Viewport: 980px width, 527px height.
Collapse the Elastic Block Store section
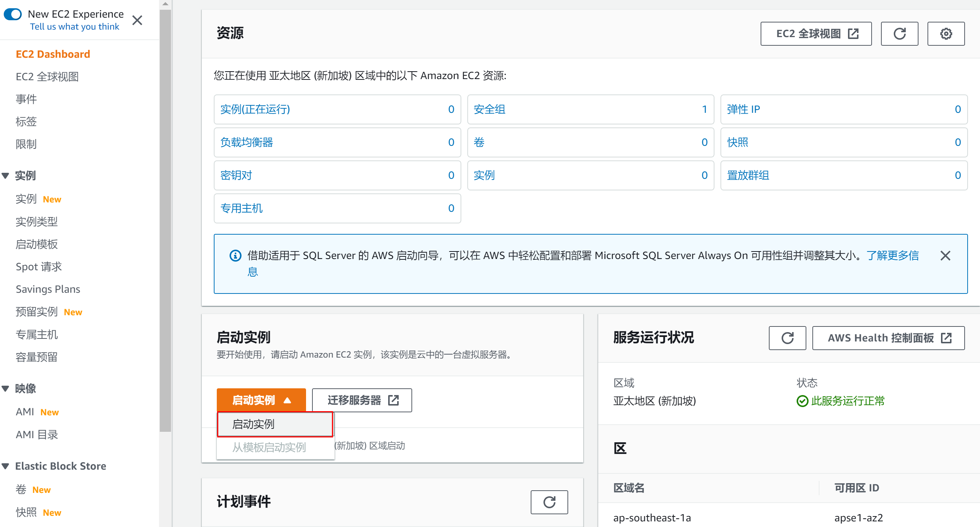click(x=5, y=466)
